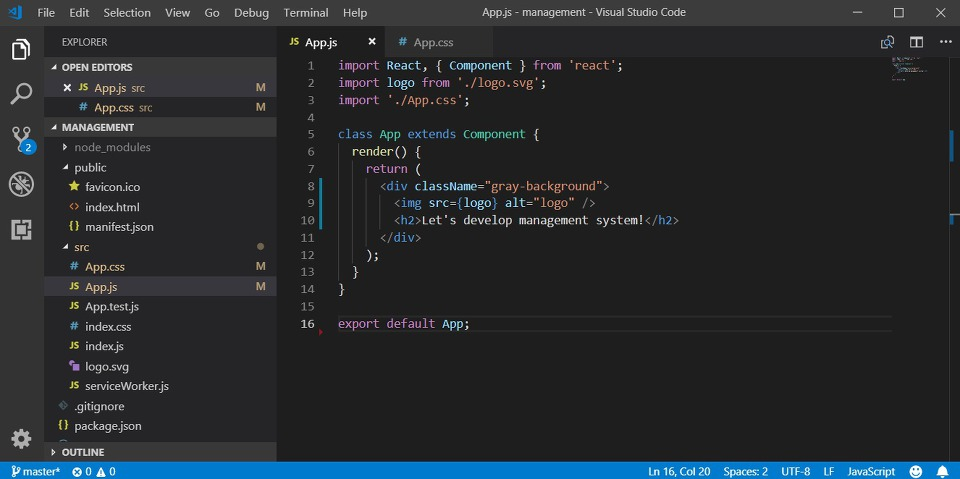Click the Split Editor icon

916,42
